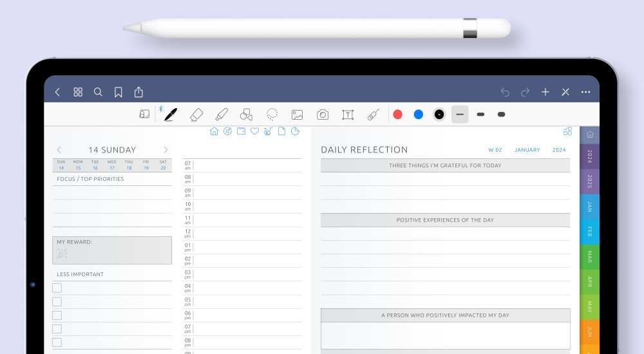Undo the last stroke
Viewport: 644px width, 354px height.
505,93
